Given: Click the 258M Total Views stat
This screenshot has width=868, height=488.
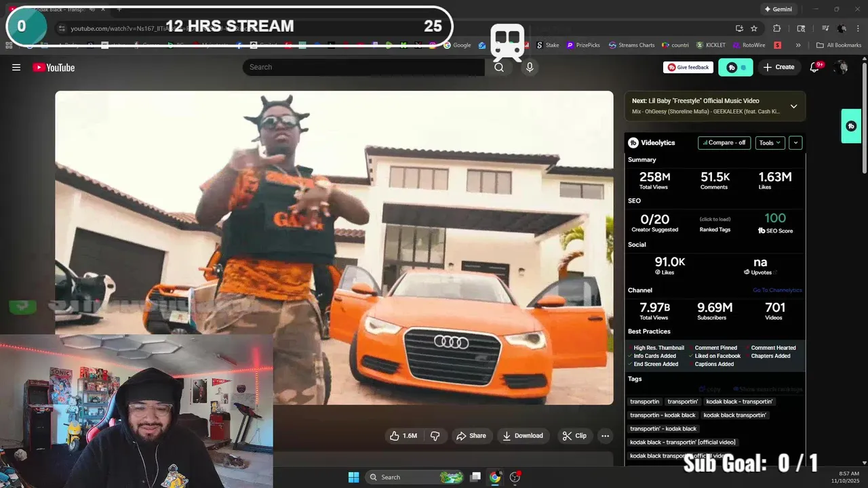Looking at the screenshot, I should click(x=654, y=180).
